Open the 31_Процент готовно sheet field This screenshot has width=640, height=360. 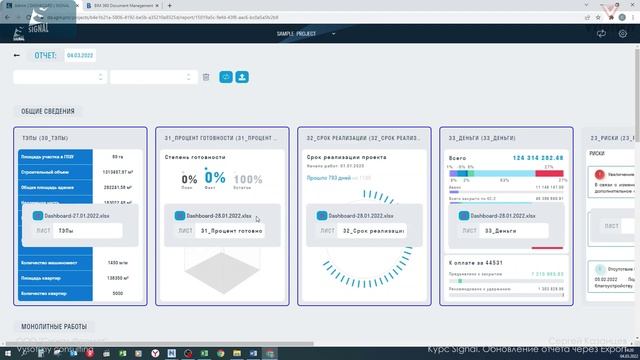pos(230,231)
